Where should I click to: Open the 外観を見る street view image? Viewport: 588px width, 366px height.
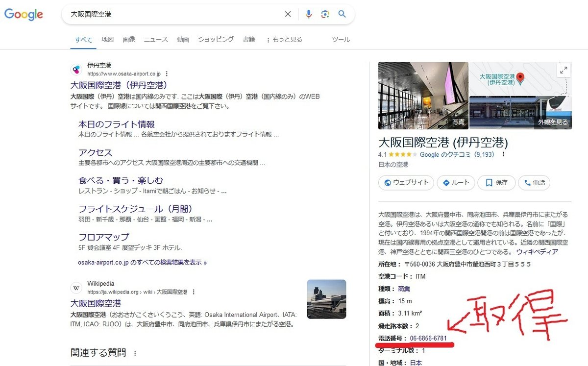click(520, 113)
